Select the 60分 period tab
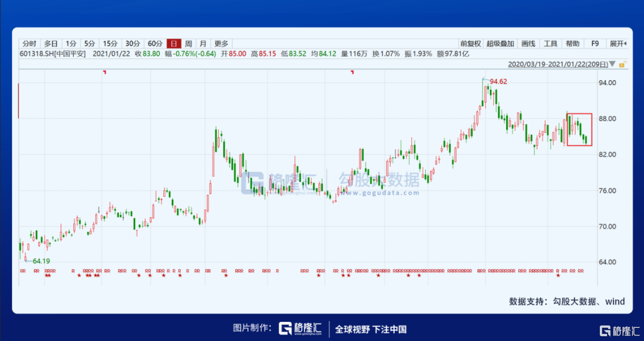 click(x=155, y=44)
